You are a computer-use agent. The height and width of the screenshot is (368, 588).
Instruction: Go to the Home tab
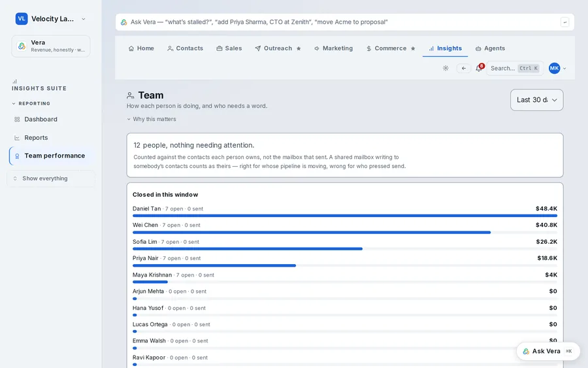tap(141, 48)
